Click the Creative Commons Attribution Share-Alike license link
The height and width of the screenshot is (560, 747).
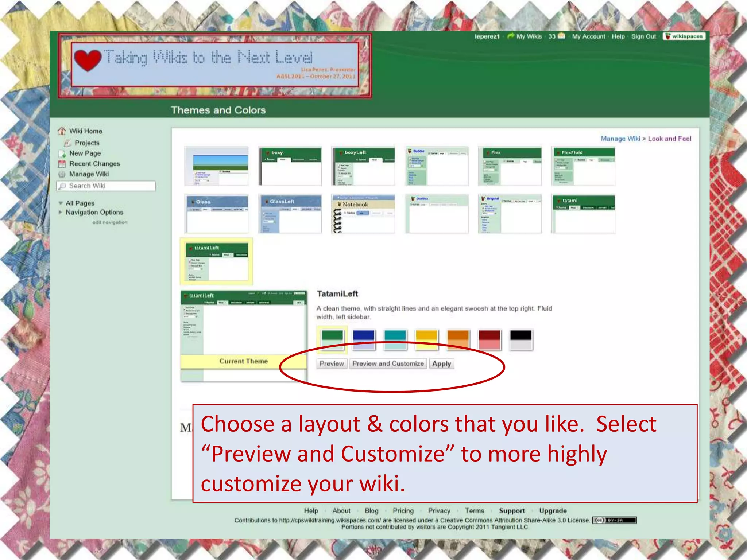(x=515, y=520)
